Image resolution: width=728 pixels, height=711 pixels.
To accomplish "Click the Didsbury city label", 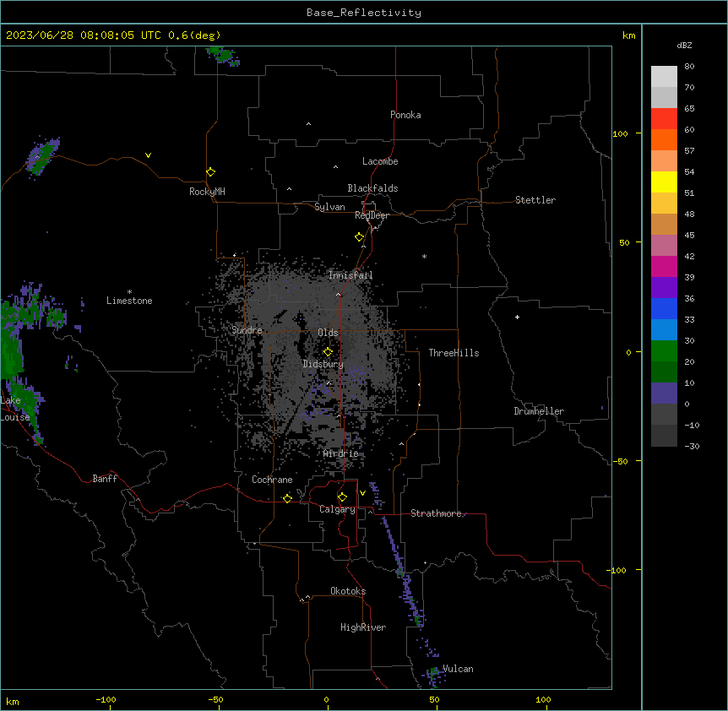I will pos(323,364).
